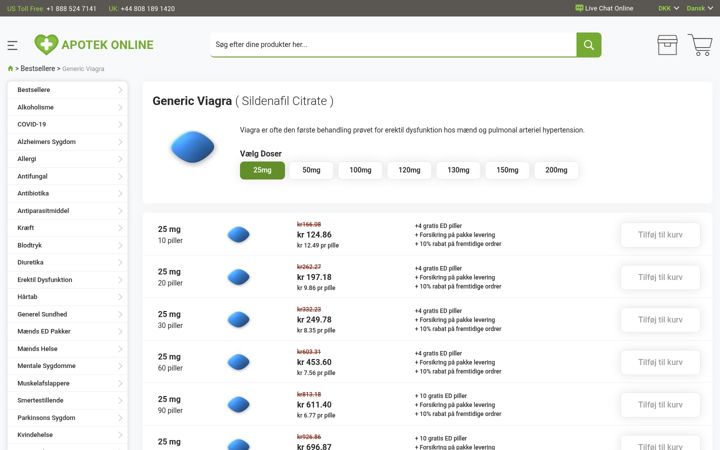Click the kr 124.86 price
The image size is (720, 450).
(x=314, y=235)
